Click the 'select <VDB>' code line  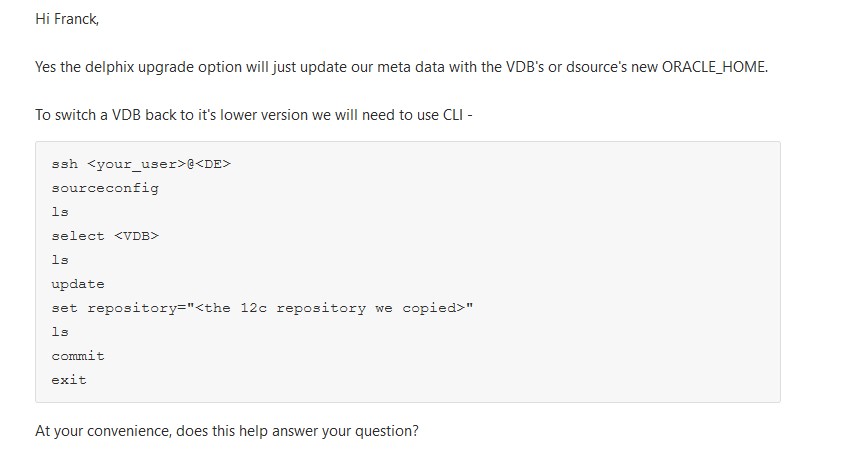tap(105, 236)
